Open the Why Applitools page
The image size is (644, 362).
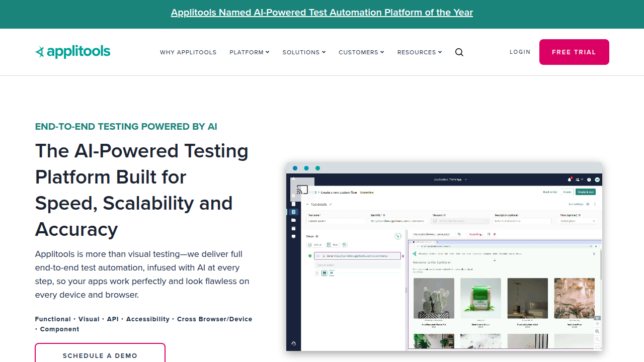(188, 52)
